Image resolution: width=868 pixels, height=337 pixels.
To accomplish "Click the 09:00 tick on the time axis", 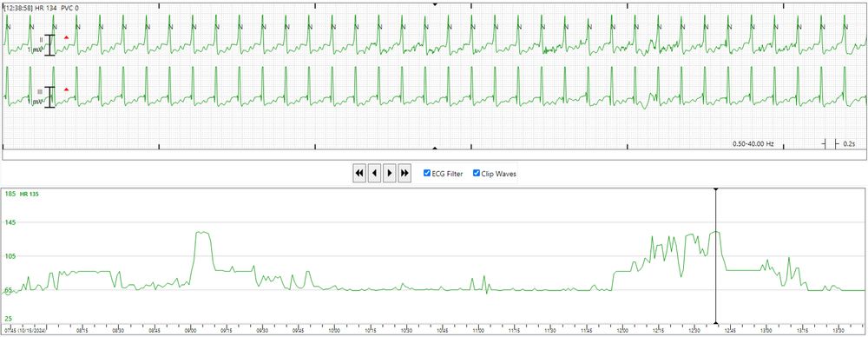I will (191, 330).
